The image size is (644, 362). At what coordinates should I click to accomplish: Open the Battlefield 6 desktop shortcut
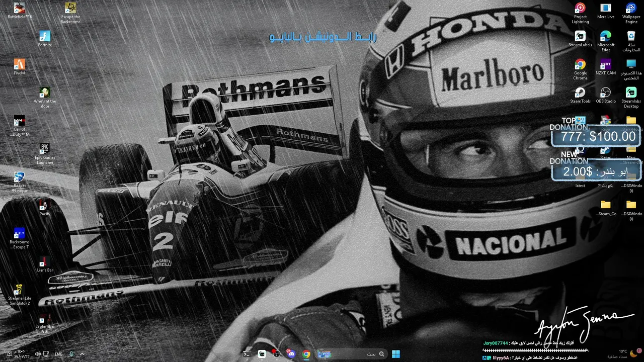[x=19, y=11]
